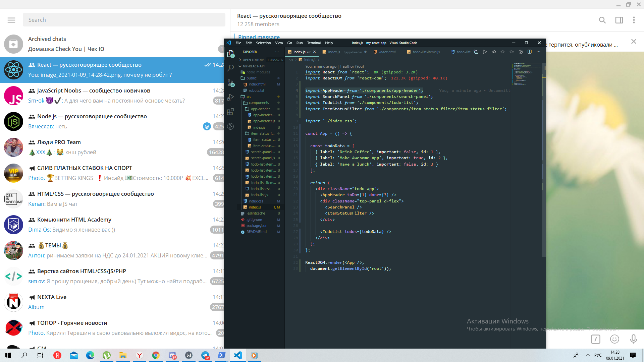Expand the Open Editors section
The image size is (644, 362).
coord(261,60)
